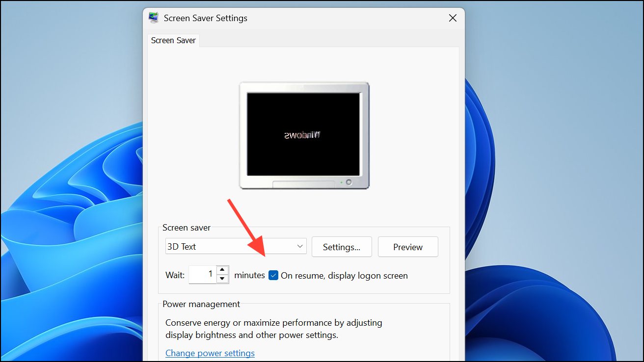This screenshot has width=644, height=362.
Task: Click the Wait minutes input field
Action: pos(202,275)
